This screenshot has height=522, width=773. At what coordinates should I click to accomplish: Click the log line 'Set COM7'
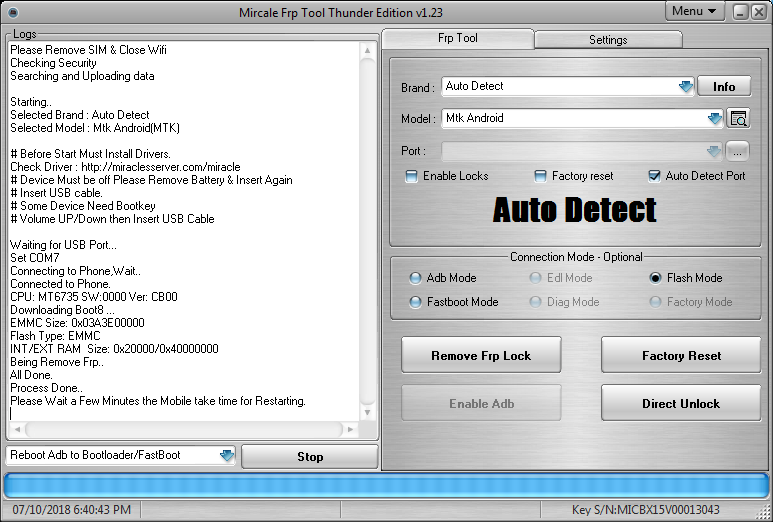tap(35, 258)
